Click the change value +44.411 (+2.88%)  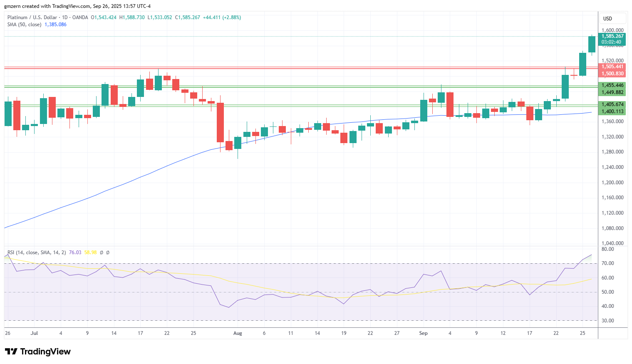pos(222,17)
